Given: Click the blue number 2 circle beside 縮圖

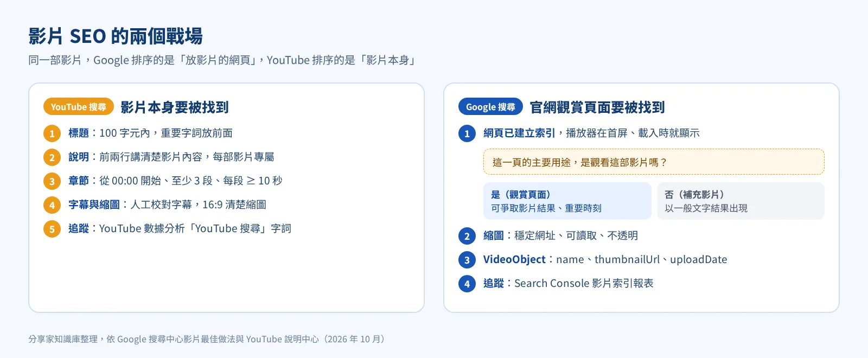Looking at the screenshot, I should pos(467,236).
